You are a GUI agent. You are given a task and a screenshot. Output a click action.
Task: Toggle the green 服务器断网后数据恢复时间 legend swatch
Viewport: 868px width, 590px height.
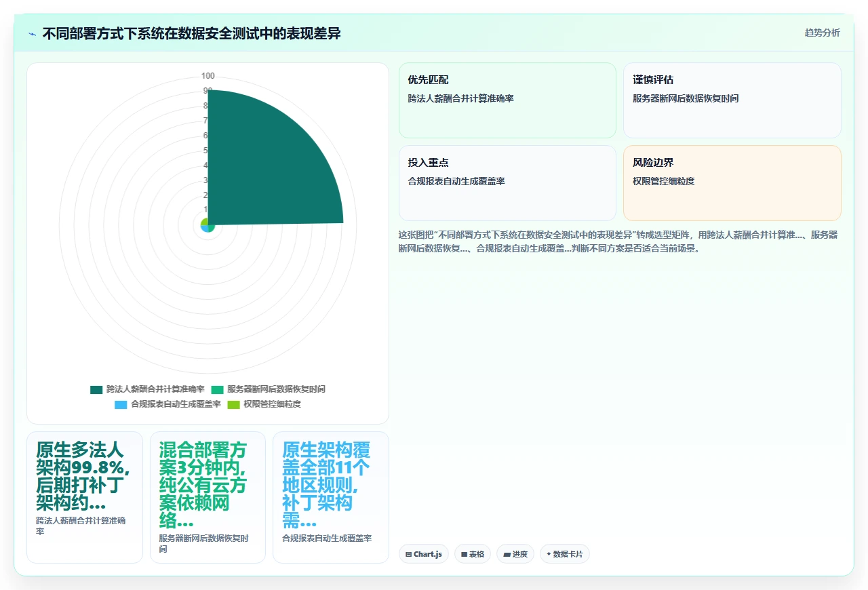[217, 389]
